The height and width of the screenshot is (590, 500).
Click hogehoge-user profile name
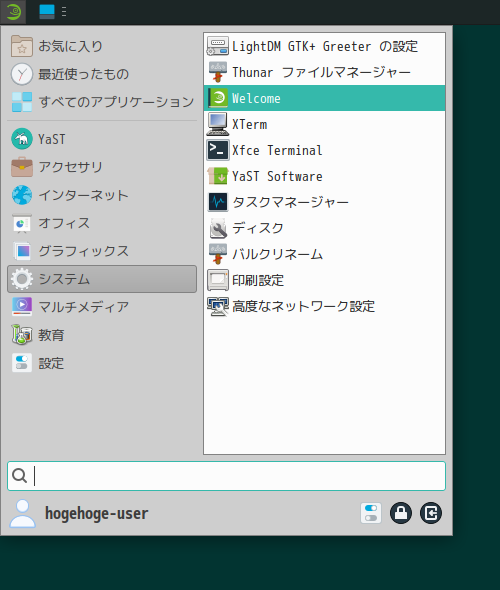pyautogui.click(x=97, y=513)
